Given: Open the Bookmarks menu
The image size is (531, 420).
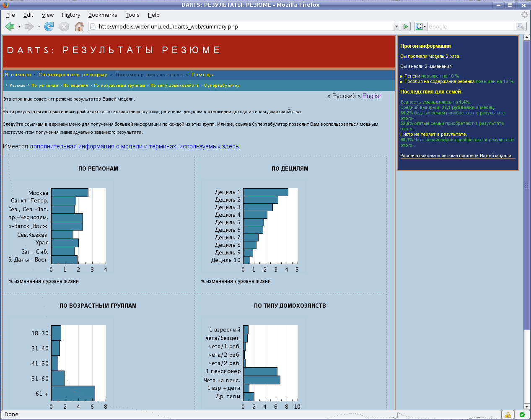Looking at the screenshot, I should coord(103,15).
